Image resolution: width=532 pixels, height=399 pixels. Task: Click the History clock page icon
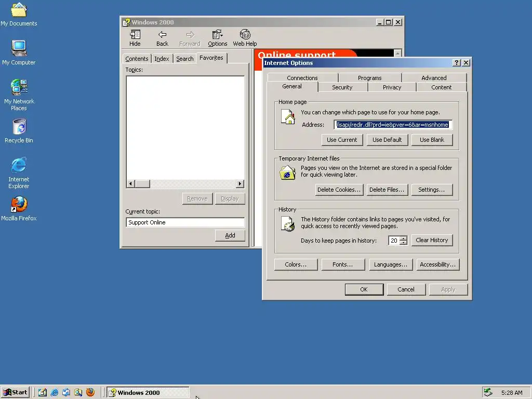pyautogui.click(x=288, y=224)
